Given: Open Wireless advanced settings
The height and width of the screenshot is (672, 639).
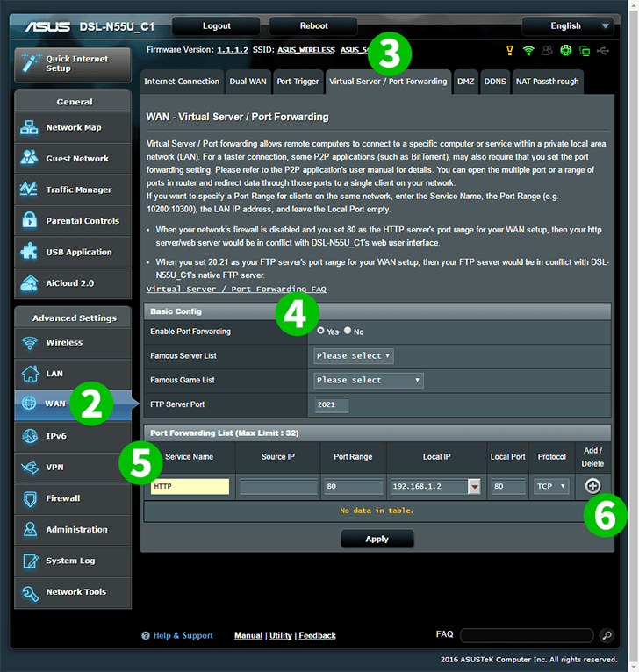Looking at the screenshot, I should 73,343.
